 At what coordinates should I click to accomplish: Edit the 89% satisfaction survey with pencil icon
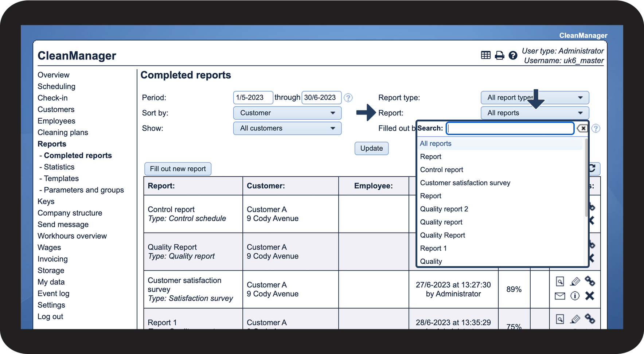coord(575,281)
